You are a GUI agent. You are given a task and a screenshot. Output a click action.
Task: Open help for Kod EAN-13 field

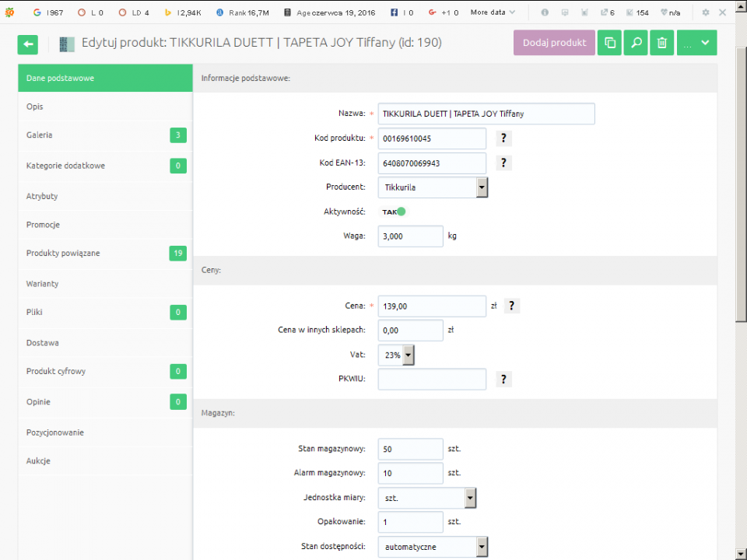pos(503,163)
